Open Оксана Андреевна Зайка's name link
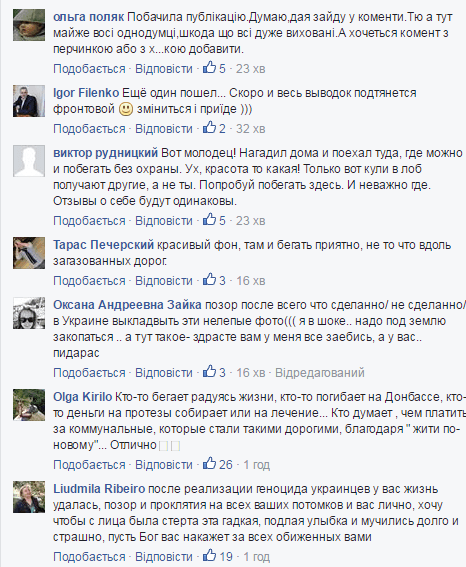The height and width of the screenshot is (567, 466). (127, 305)
